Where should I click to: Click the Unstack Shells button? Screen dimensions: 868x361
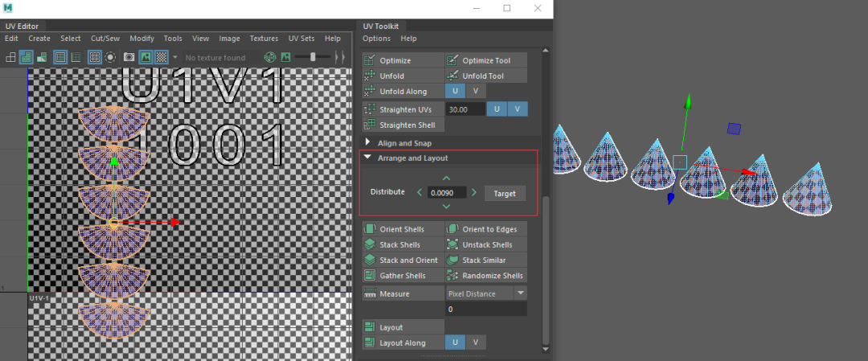[486, 244]
